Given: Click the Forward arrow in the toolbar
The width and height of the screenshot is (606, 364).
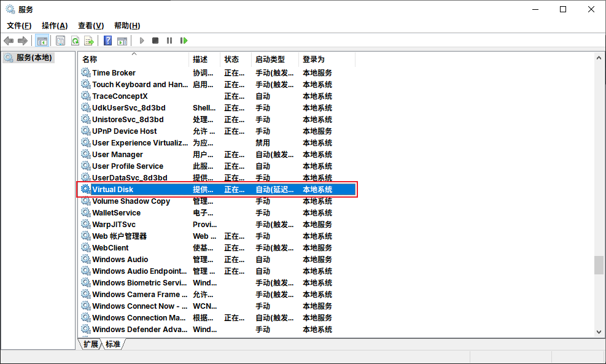Looking at the screenshot, I should [x=23, y=41].
